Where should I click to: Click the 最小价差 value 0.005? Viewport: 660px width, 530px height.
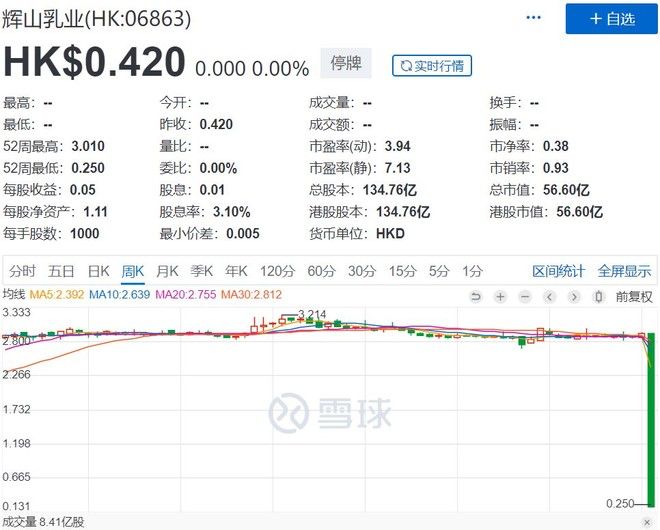click(x=243, y=234)
